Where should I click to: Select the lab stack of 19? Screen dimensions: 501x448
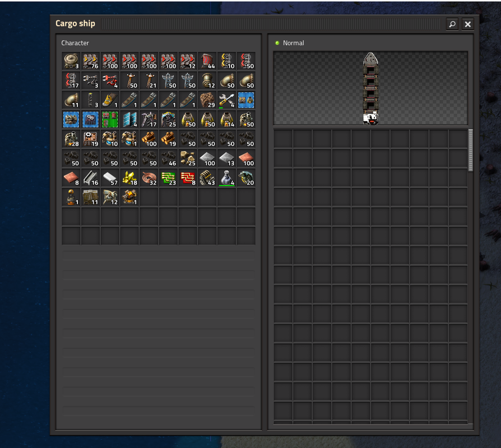[90, 139]
